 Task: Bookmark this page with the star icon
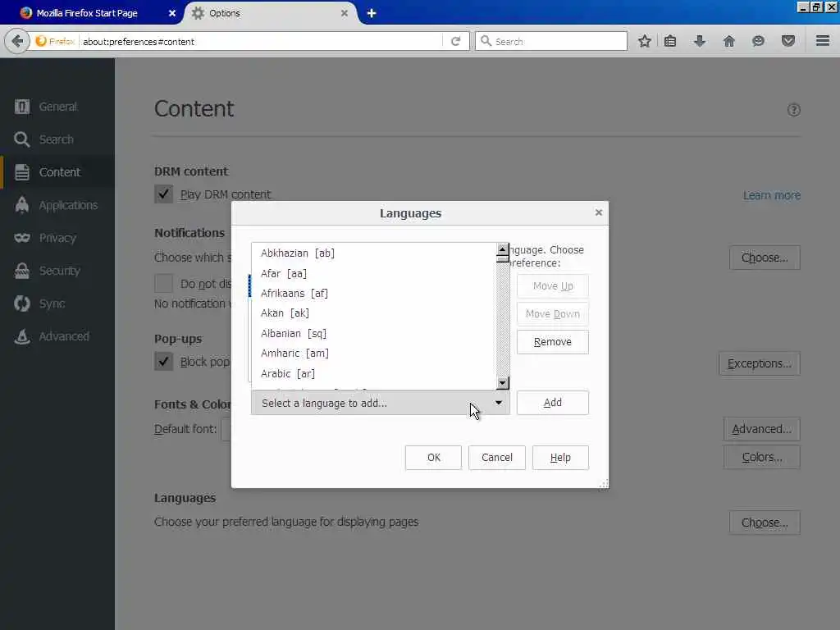pos(645,41)
